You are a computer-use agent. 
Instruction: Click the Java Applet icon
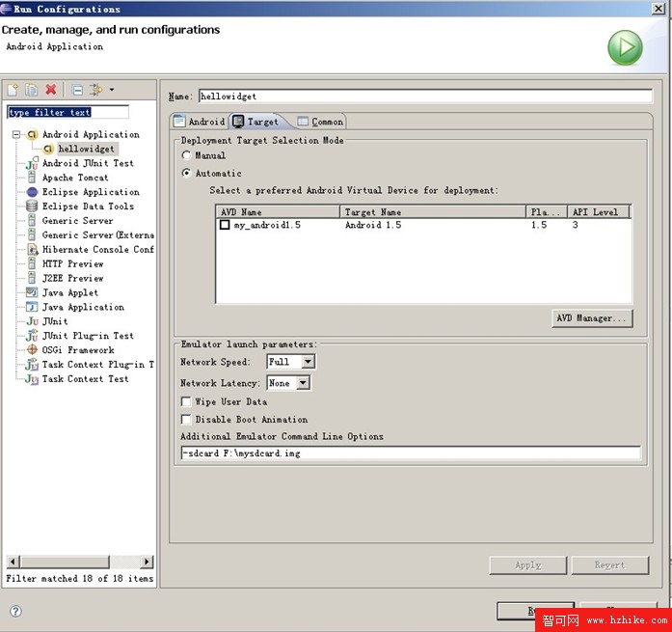click(x=32, y=292)
